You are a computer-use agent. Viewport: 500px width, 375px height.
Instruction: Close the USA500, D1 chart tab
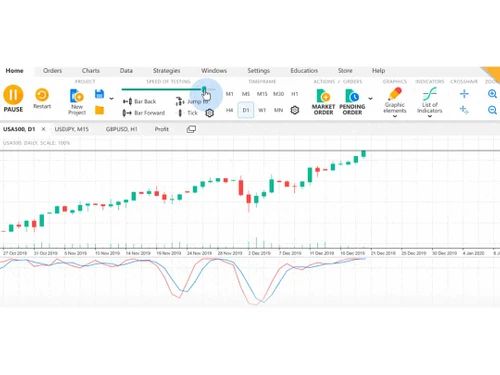click(43, 129)
